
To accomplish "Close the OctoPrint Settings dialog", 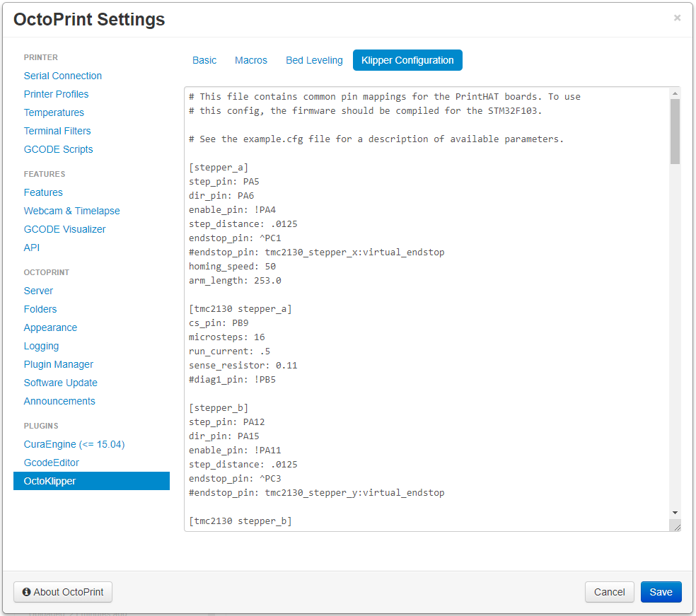I will (677, 18).
